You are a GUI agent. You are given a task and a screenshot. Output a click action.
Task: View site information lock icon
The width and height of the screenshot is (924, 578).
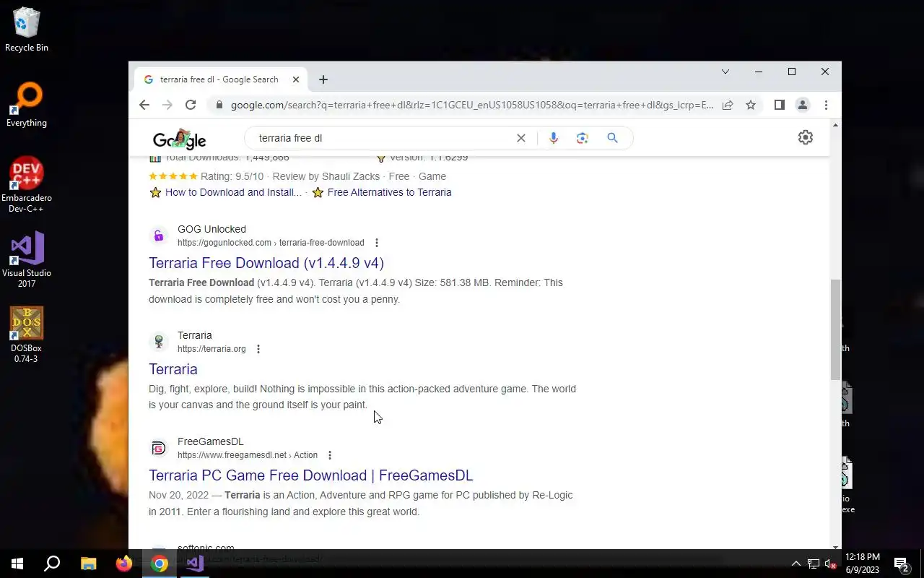(x=219, y=105)
